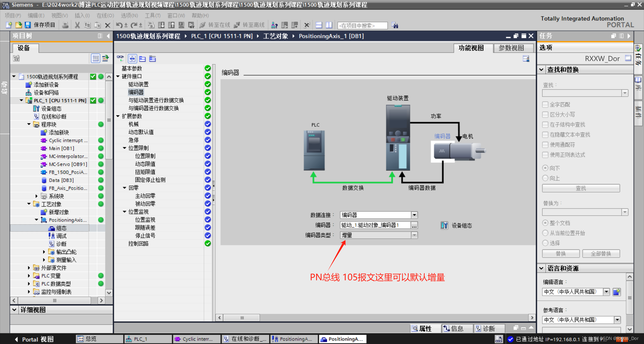
Task: Click the Save project disk icon
Action: coord(28,25)
